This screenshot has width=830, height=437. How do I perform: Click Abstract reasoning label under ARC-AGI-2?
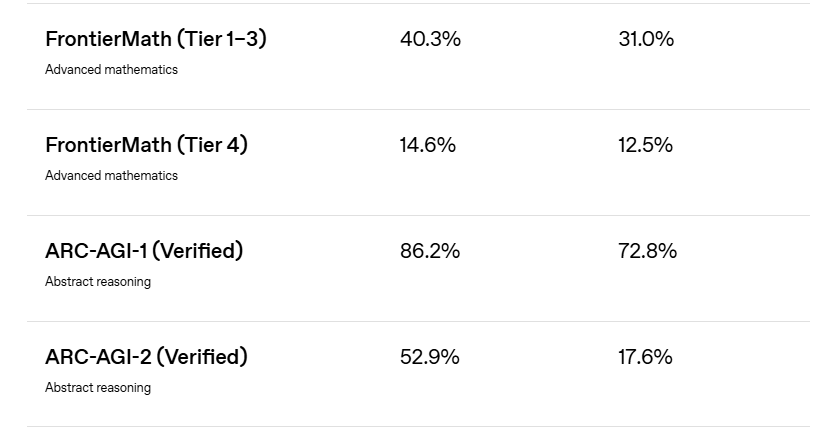click(98, 388)
